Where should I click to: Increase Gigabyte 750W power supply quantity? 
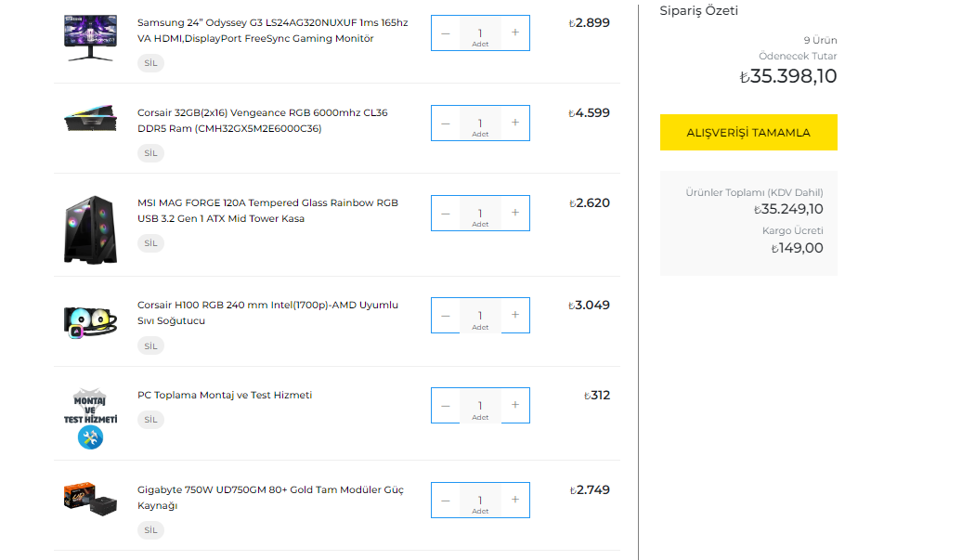pyautogui.click(x=515, y=500)
